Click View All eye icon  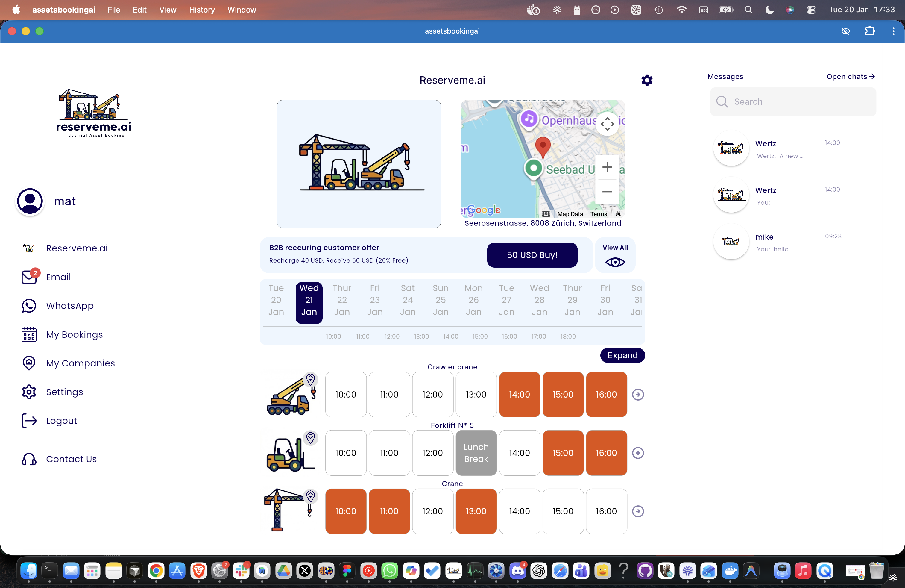(x=615, y=262)
